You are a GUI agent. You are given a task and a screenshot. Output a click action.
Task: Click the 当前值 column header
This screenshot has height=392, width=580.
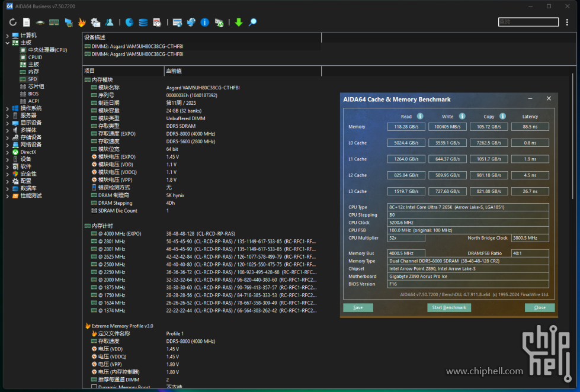click(243, 71)
